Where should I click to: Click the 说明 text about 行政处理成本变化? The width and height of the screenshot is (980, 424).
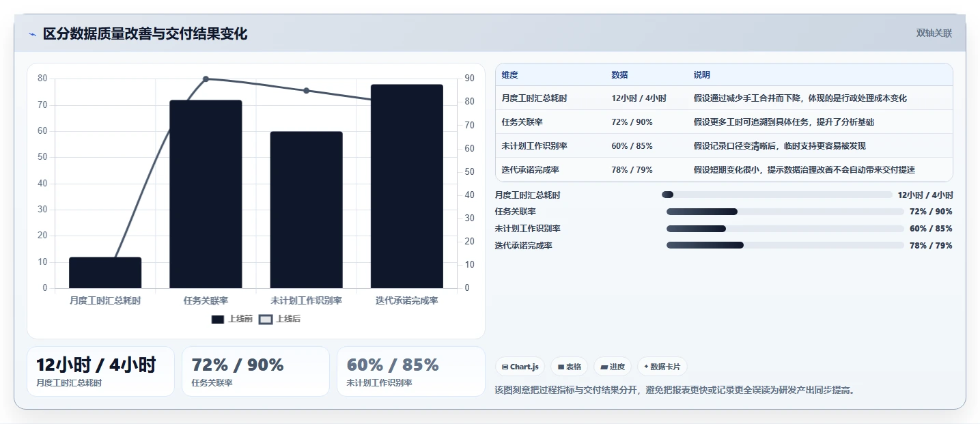click(800, 98)
